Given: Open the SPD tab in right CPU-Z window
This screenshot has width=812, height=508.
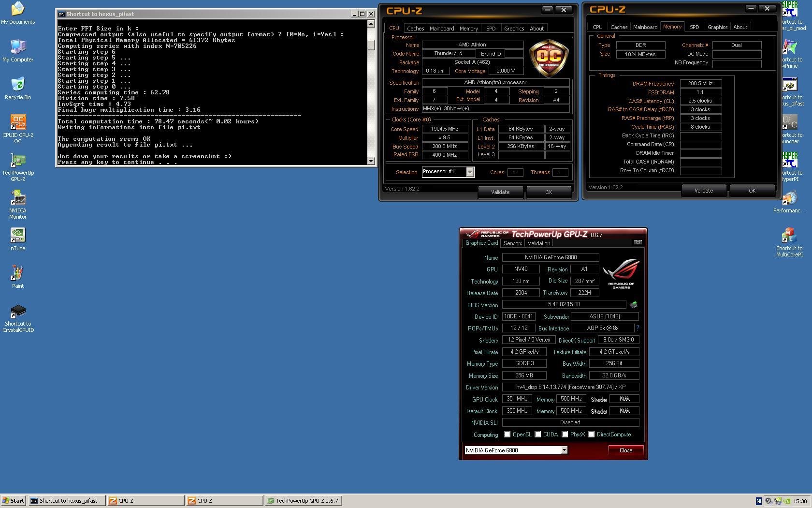Looking at the screenshot, I should [694, 27].
